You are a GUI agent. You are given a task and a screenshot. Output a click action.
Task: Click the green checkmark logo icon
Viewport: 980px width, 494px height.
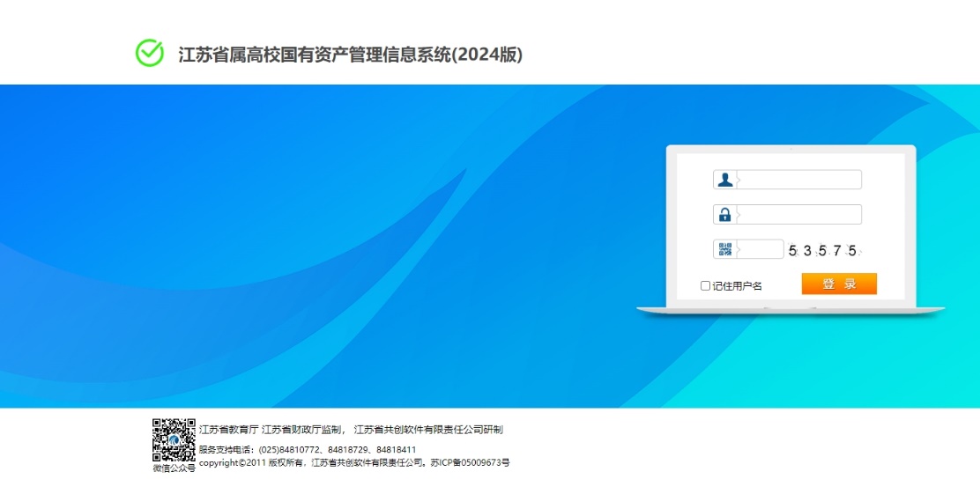click(x=150, y=53)
